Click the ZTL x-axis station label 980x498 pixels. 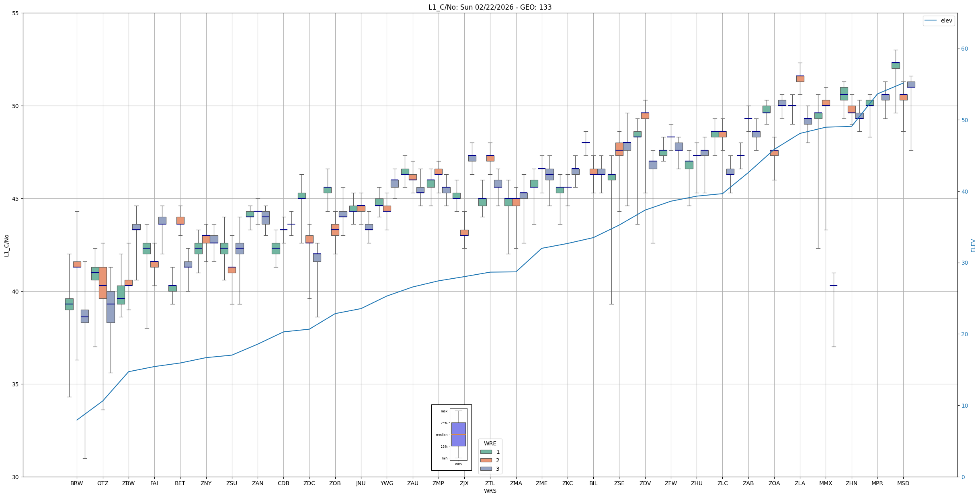coord(490,483)
